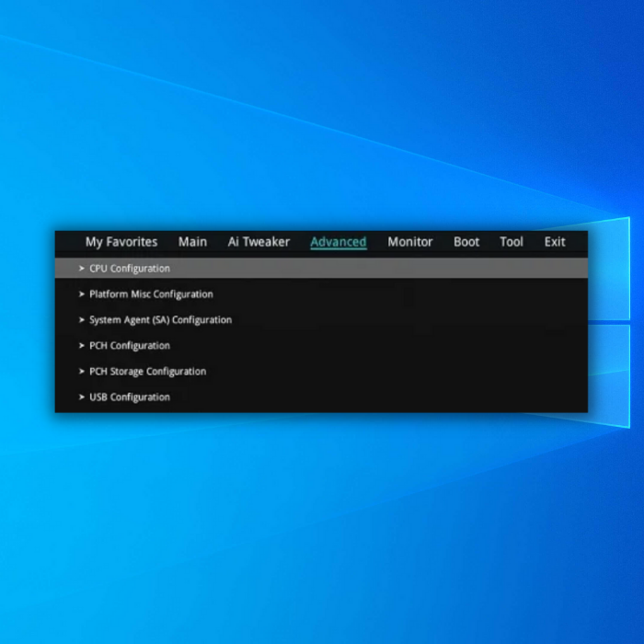Screen dimensions: 644x644
Task: Expand arrow next to System Agent Configuration
Action: [x=82, y=320]
